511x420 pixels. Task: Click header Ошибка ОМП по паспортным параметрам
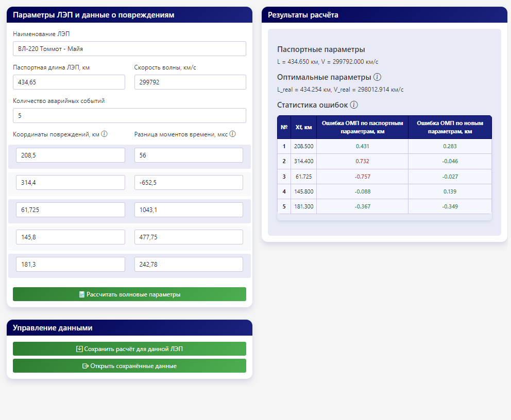pyautogui.click(x=362, y=127)
